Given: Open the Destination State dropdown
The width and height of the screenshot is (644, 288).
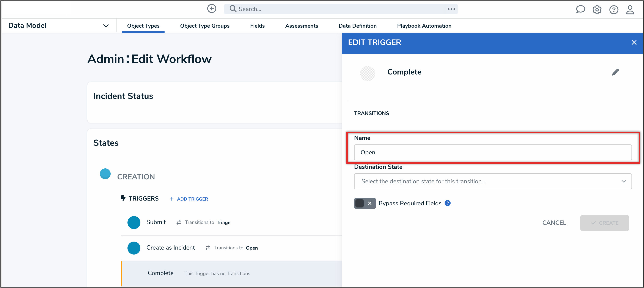Looking at the screenshot, I should click(x=493, y=181).
